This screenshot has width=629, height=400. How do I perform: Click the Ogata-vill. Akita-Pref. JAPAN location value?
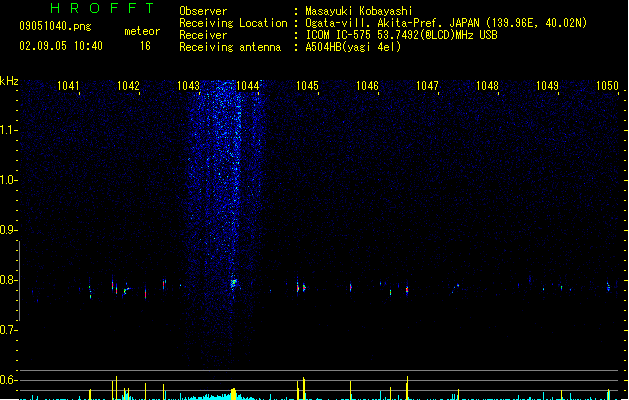(x=446, y=23)
